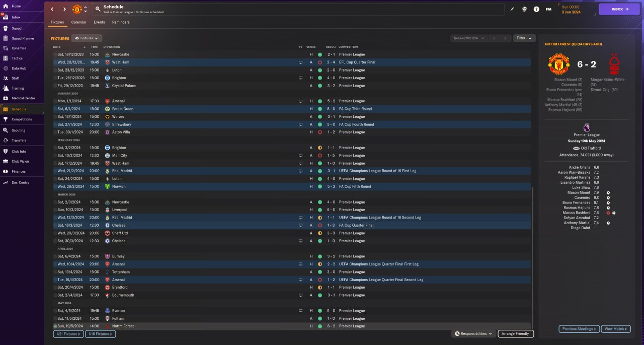Open the FM menu icon

(548, 9)
